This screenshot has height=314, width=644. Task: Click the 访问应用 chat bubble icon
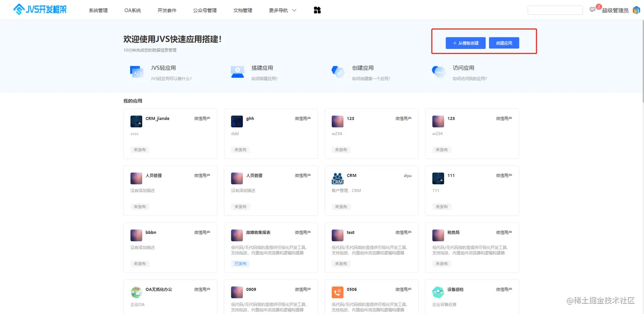[x=438, y=72]
